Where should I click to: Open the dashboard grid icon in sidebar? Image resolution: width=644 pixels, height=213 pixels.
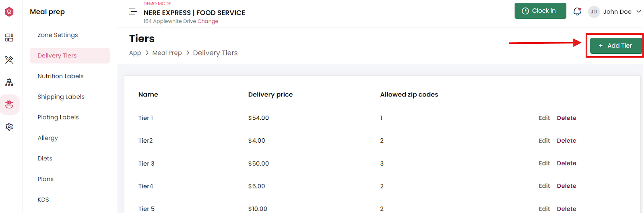coord(9,37)
